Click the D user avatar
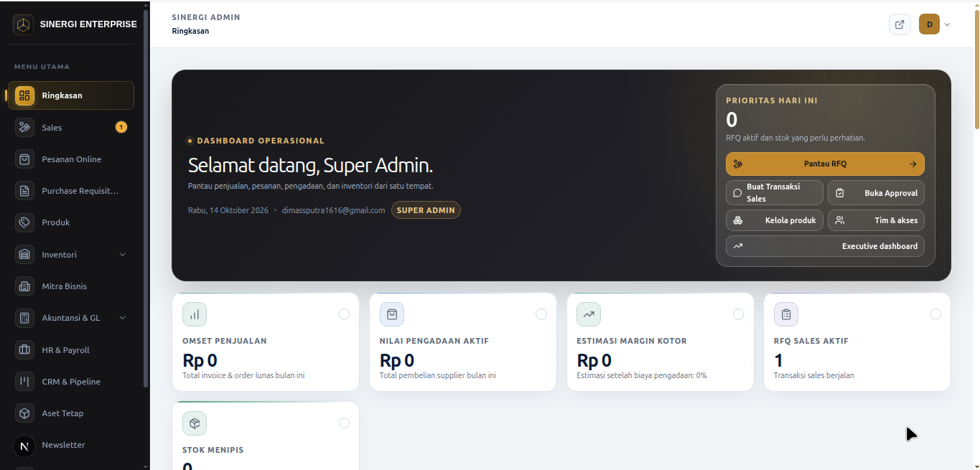The width and height of the screenshot is (980, 470). (x=929, y=24)
